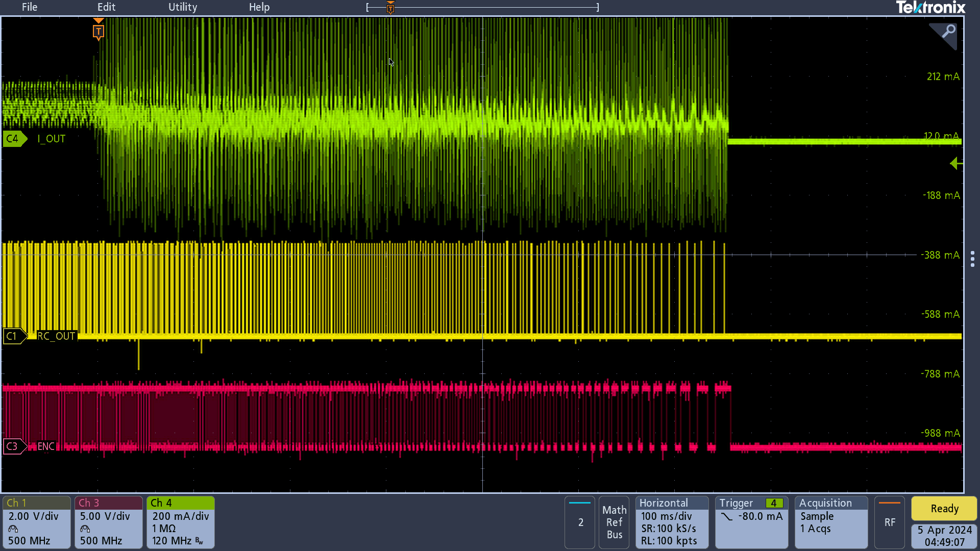Click the RF button
980x551 pixels.
coord(890,522)
